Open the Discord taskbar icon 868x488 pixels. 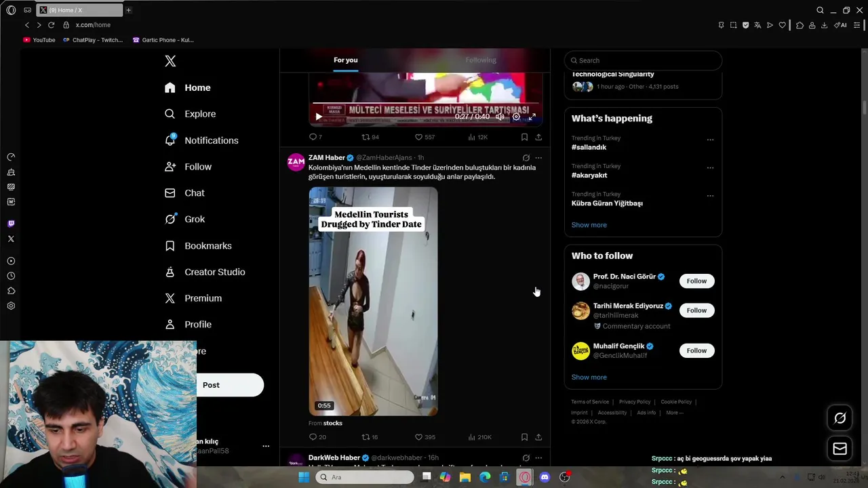point(545,477)
